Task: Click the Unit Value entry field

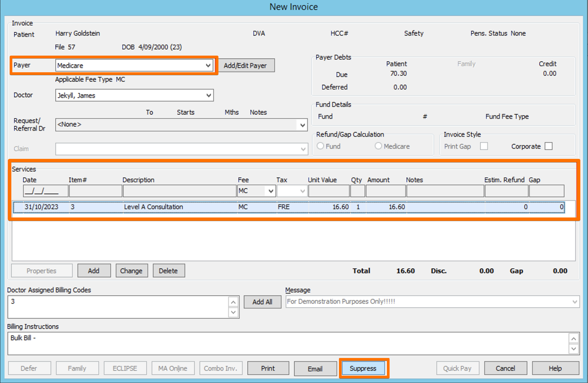Action: [x=329, y=191]
